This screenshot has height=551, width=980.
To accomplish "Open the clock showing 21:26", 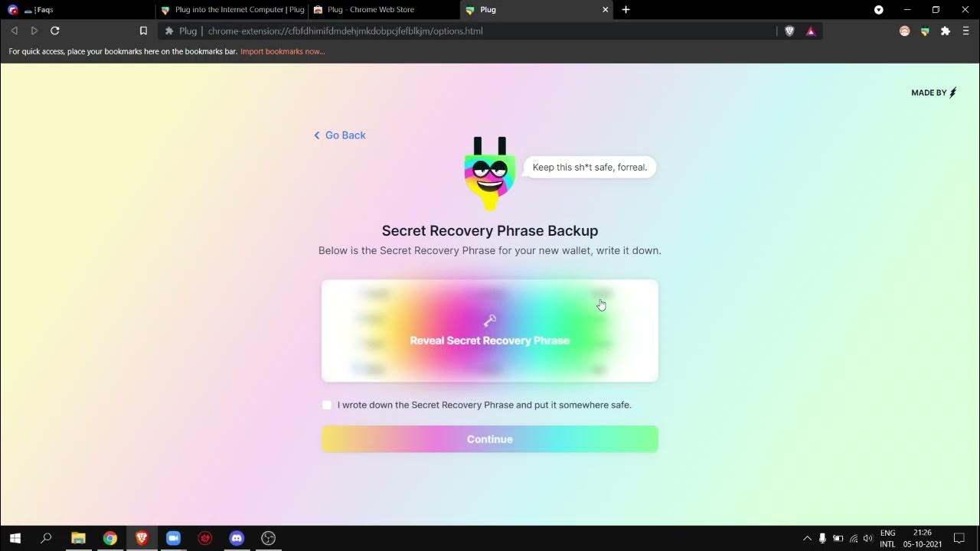I will point(923,538).
